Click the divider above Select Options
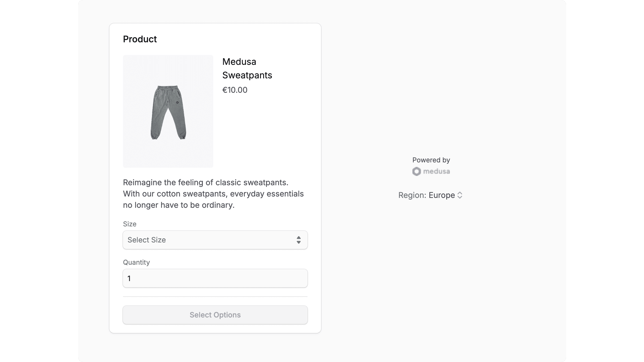Viewport: 644px width, 362px height. (215, 297)
